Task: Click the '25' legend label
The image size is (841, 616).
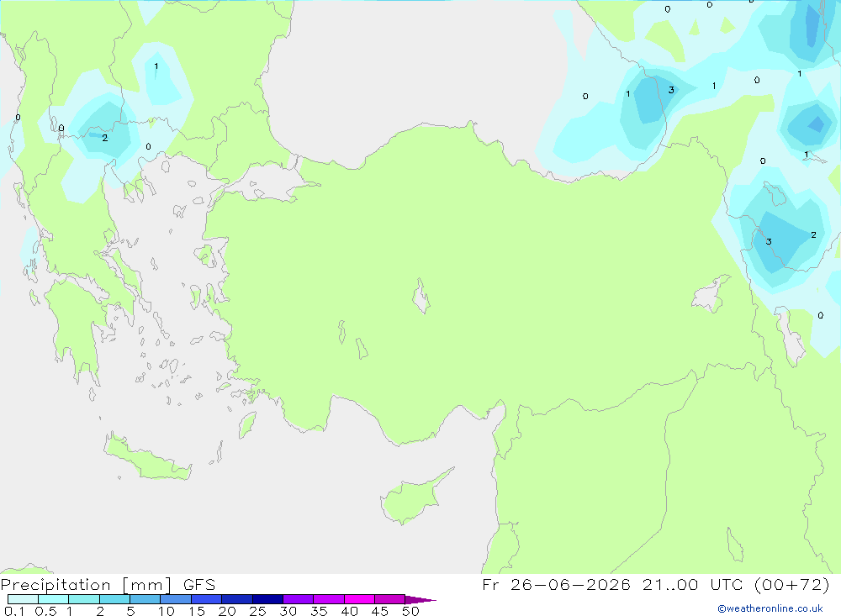Action: (x=257, y=611)
